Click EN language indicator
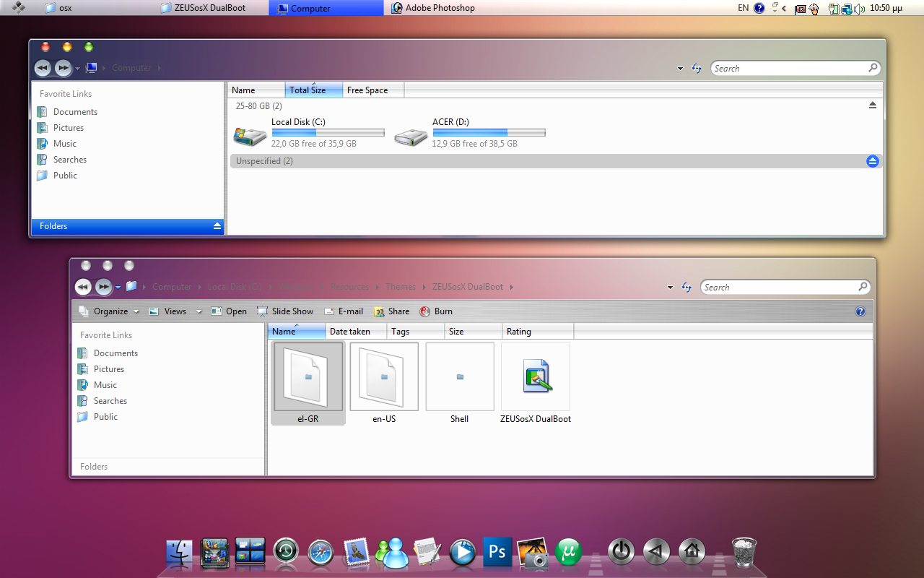The width and height of the screenshot is (924, 578). pos(744,8)
